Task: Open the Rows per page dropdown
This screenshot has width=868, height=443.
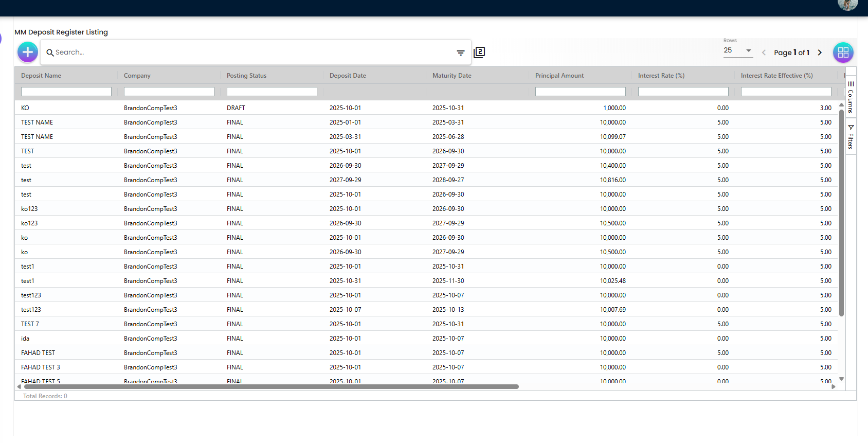Action: coord(738,50)
